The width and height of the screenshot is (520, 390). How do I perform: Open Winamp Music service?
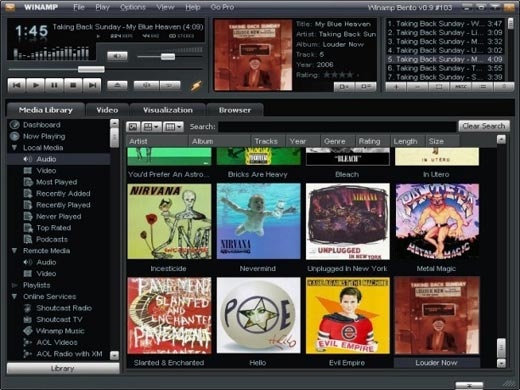point(60,331)
